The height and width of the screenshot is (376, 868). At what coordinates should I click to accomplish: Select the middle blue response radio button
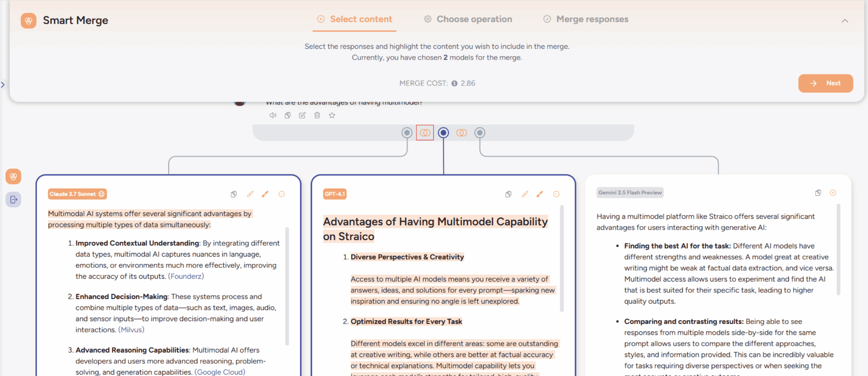coord(443,133)
